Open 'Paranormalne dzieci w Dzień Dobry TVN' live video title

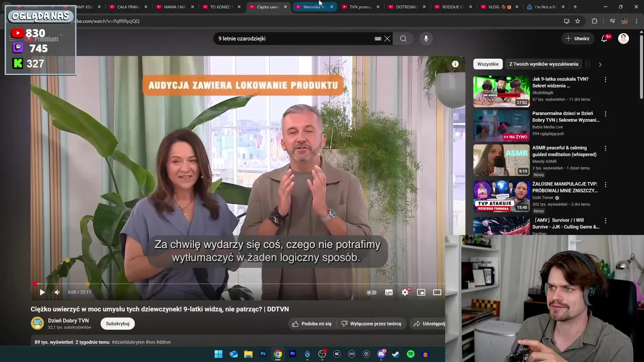[566, 117]
